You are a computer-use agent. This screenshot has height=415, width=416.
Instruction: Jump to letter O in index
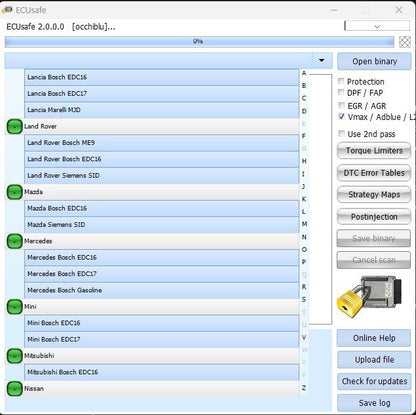304,249
